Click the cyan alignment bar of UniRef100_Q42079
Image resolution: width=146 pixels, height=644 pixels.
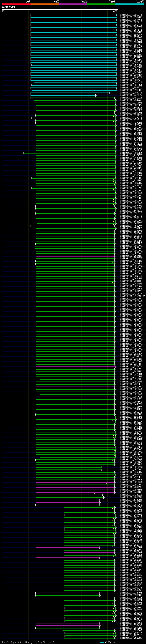coord(63,95)
